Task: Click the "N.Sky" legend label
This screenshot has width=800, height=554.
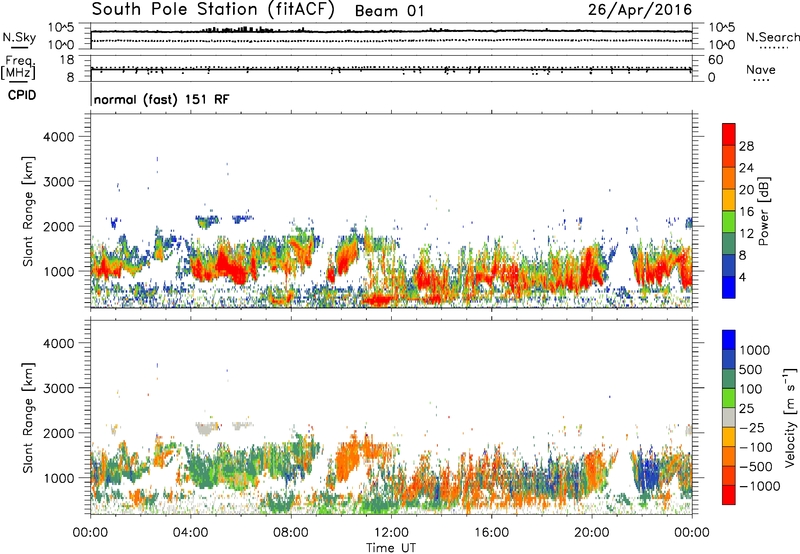Action: (x=19, y=37)
